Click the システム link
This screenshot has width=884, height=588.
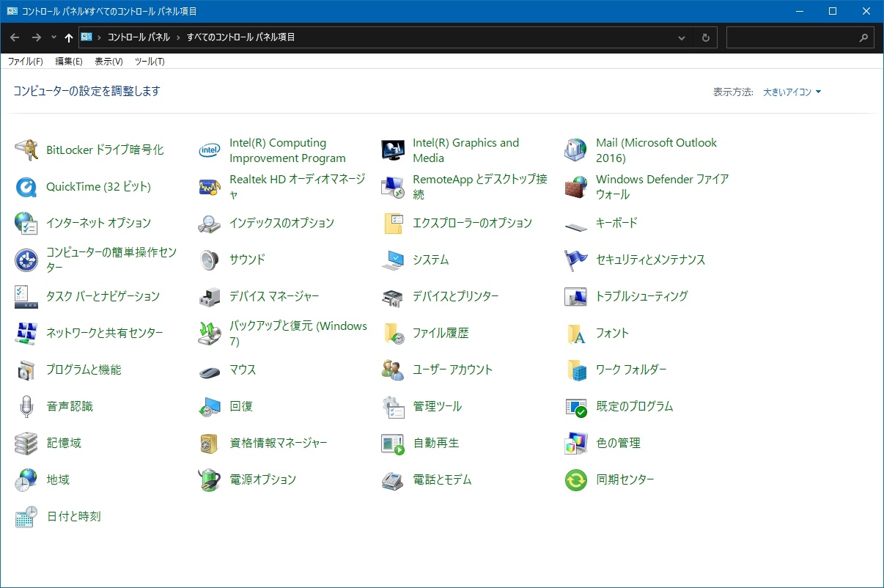(430, 260)
